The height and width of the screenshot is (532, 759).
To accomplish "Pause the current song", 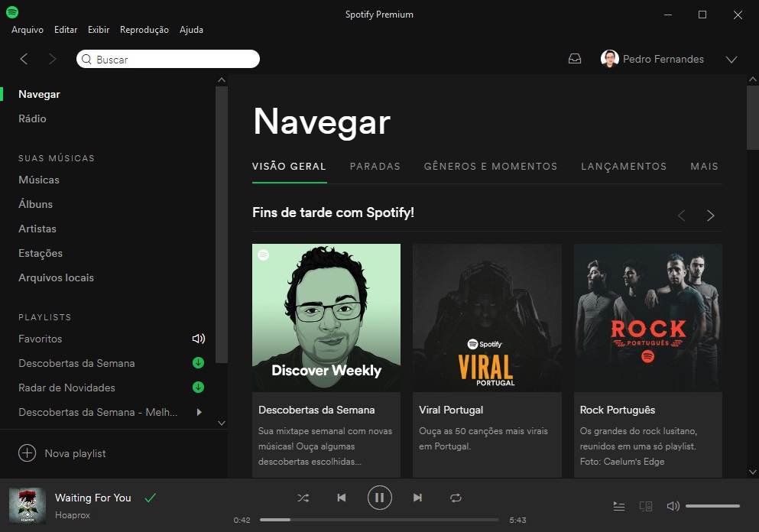I will 379,498.
